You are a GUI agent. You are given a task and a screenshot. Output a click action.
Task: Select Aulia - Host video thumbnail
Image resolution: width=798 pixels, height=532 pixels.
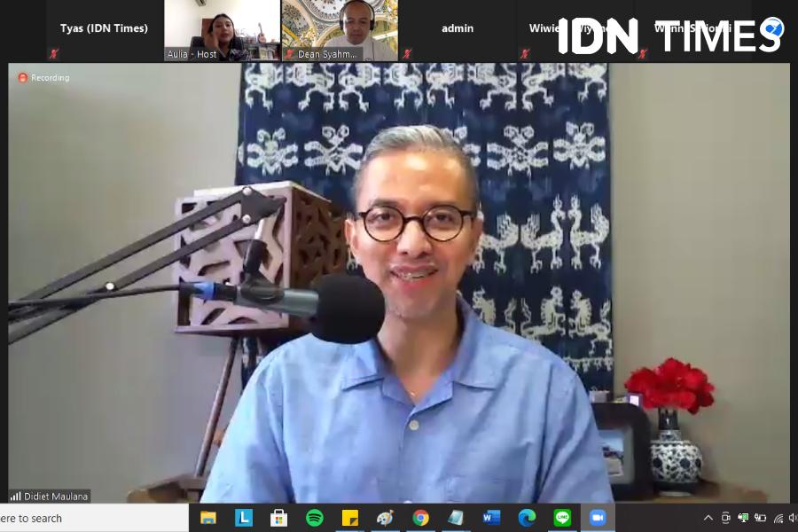pos(222,30)
